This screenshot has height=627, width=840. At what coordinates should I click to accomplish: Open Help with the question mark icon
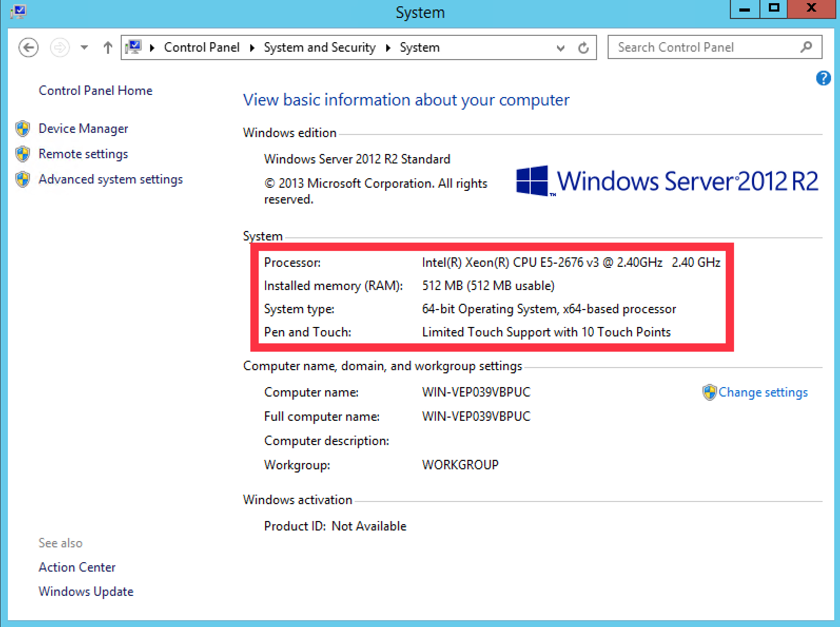(823, 78)
